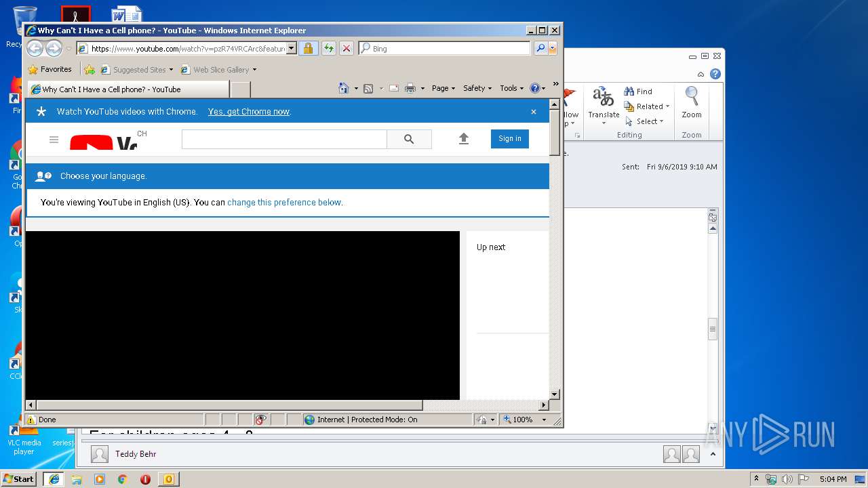Expand the Print options dropdown arrow
The image size is (868, 488).
422,88
